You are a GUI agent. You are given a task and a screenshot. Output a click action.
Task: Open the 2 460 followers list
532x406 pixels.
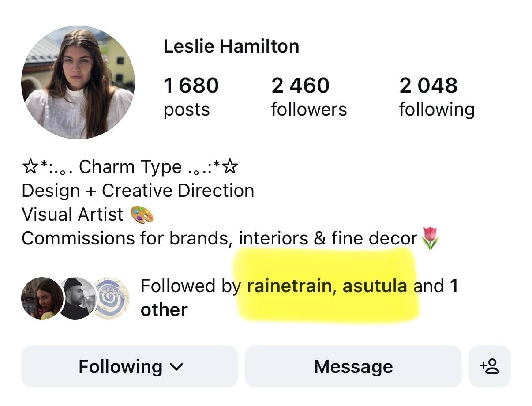point(309,97)
